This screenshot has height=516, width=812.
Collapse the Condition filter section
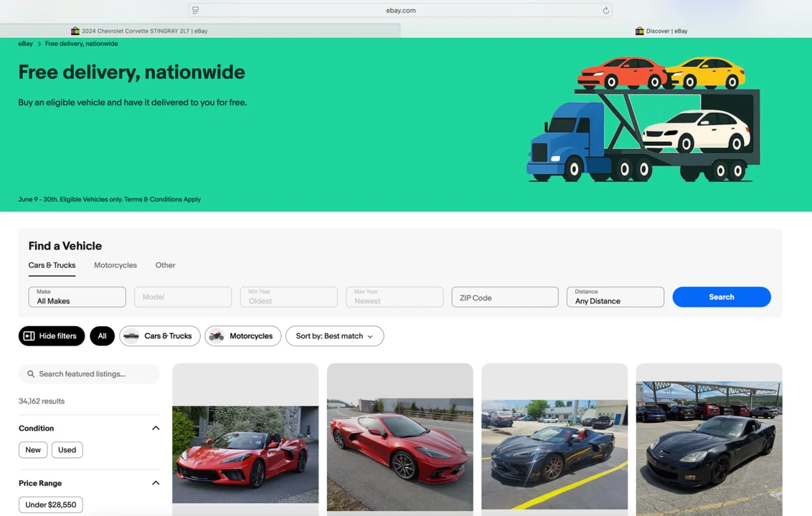156,428
